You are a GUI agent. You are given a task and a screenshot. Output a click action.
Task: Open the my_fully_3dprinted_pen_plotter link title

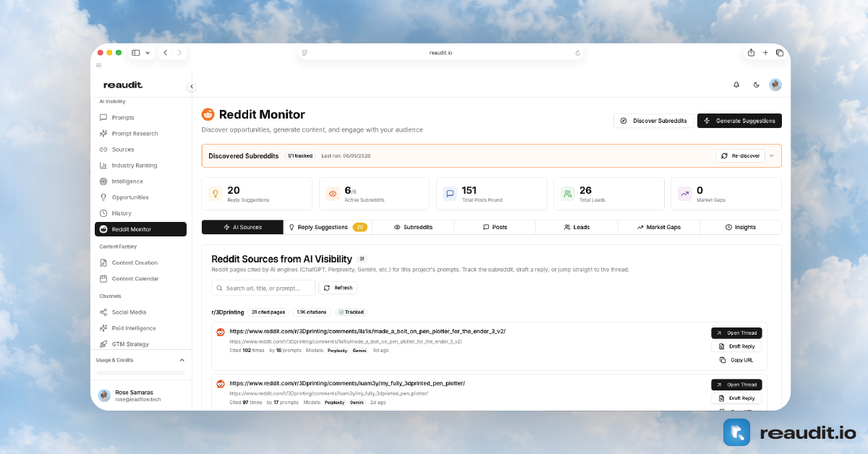pyautogui.click(x=347, y=383)
